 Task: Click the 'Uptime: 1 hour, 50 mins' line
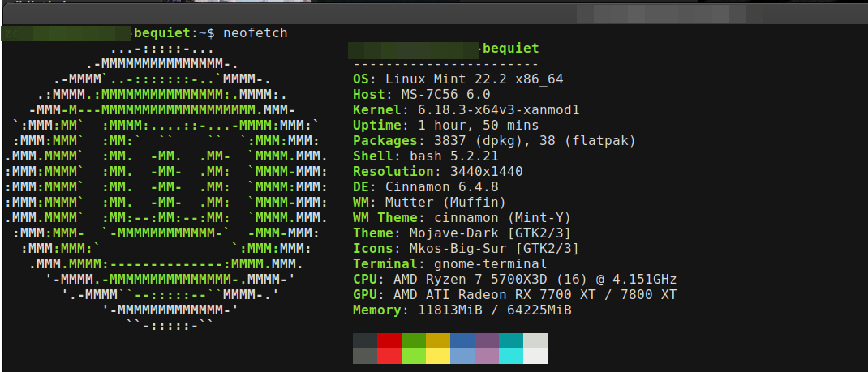point(445,126)
